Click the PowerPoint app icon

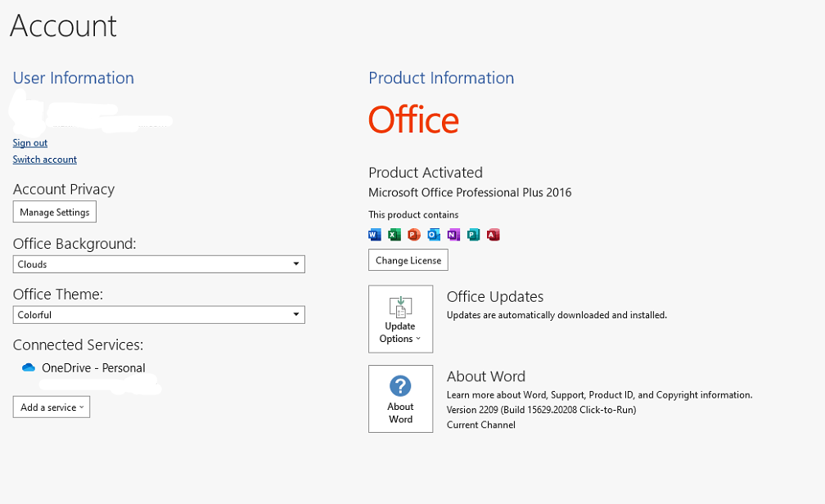414,235
